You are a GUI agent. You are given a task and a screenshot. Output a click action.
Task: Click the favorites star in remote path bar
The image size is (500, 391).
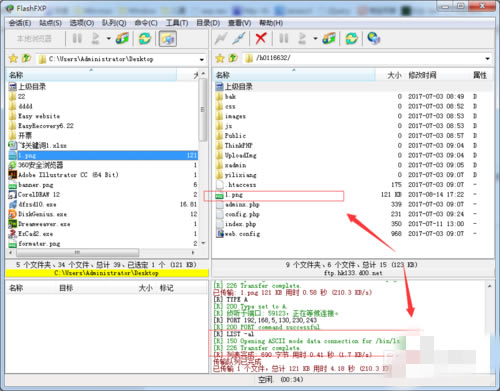pos(220,59)
